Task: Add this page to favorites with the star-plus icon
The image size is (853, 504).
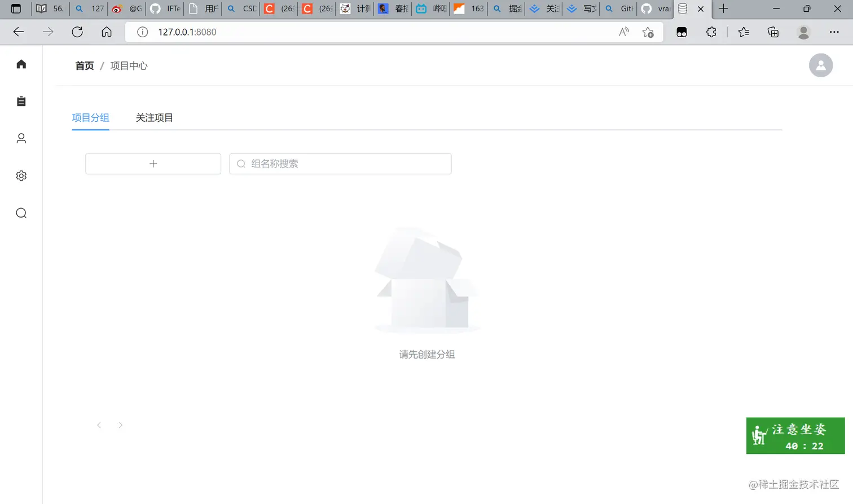Action: pyautogui.click(x=648, y=32)
